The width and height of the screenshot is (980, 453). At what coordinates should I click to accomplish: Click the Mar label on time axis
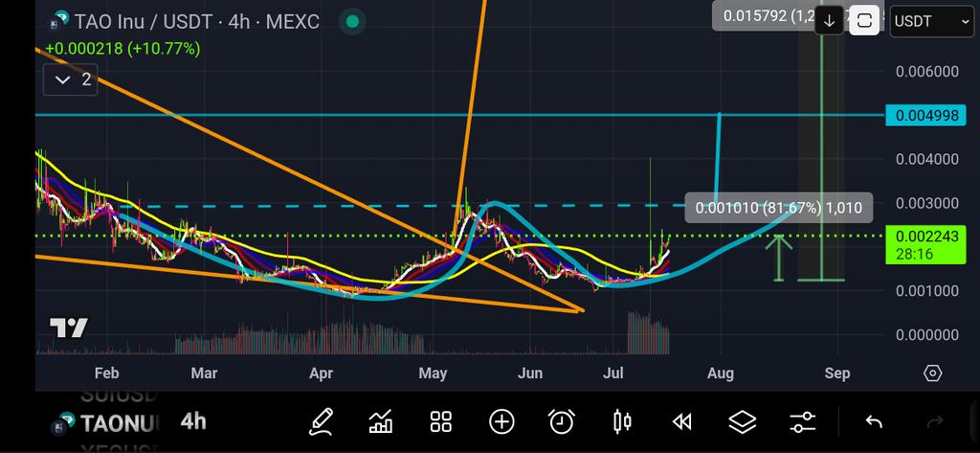pyautogui.click(x=205, y=374)
